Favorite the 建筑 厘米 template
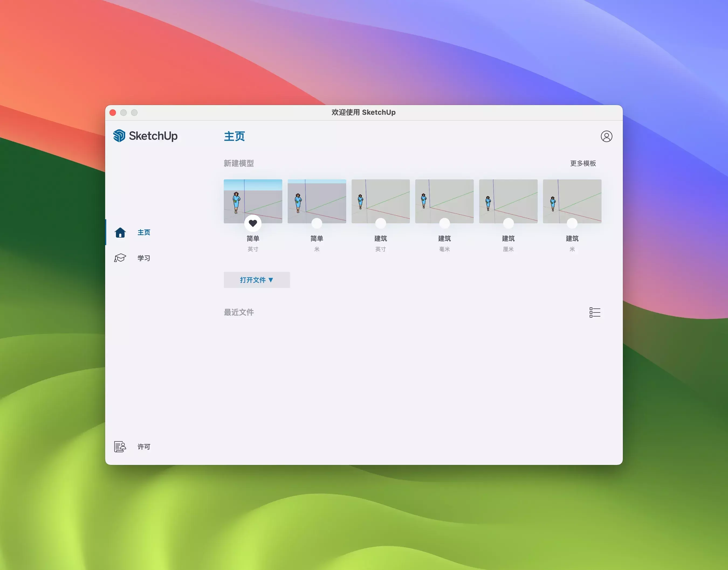Image resolution: width=728 pixels, height=570 pixels. pyautogui.click(x=508, y=223)
